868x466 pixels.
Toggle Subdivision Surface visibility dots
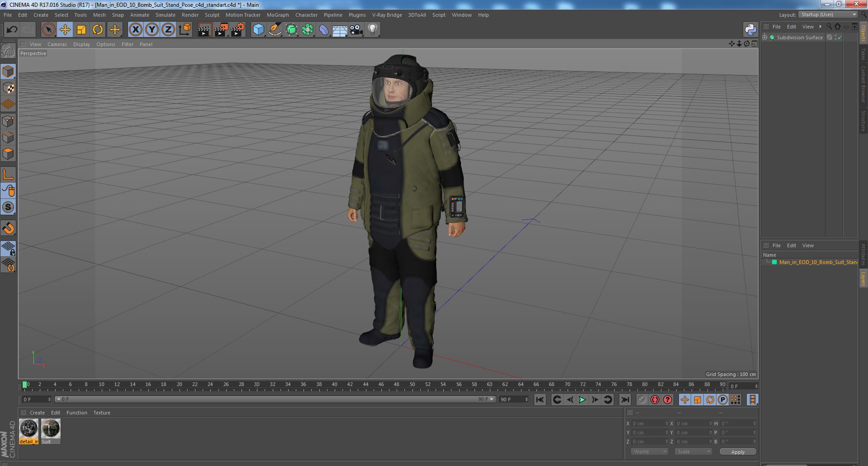point(835,38)
